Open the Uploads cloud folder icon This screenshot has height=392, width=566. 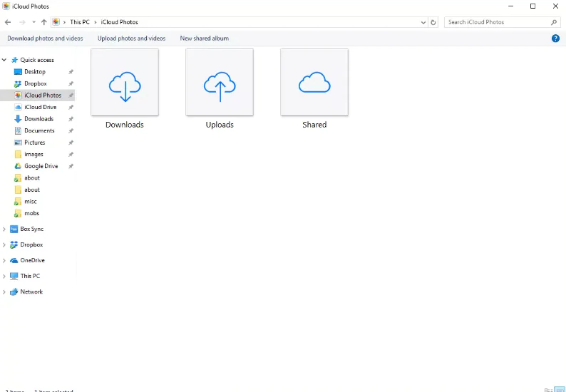point(220,82)
